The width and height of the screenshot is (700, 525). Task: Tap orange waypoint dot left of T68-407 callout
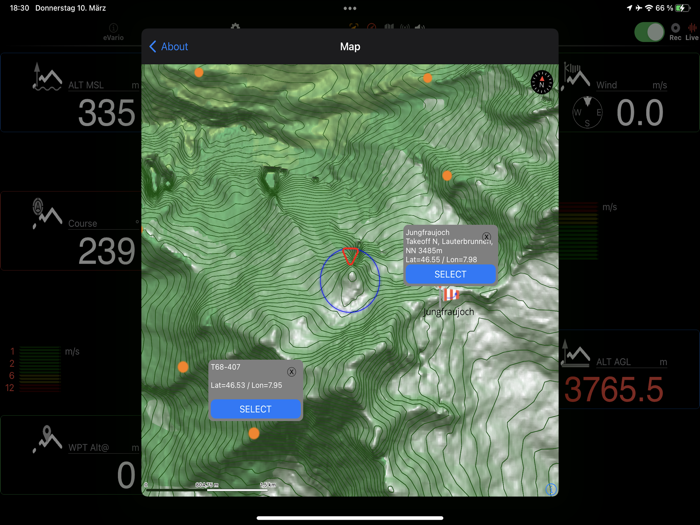coord(183,367)
